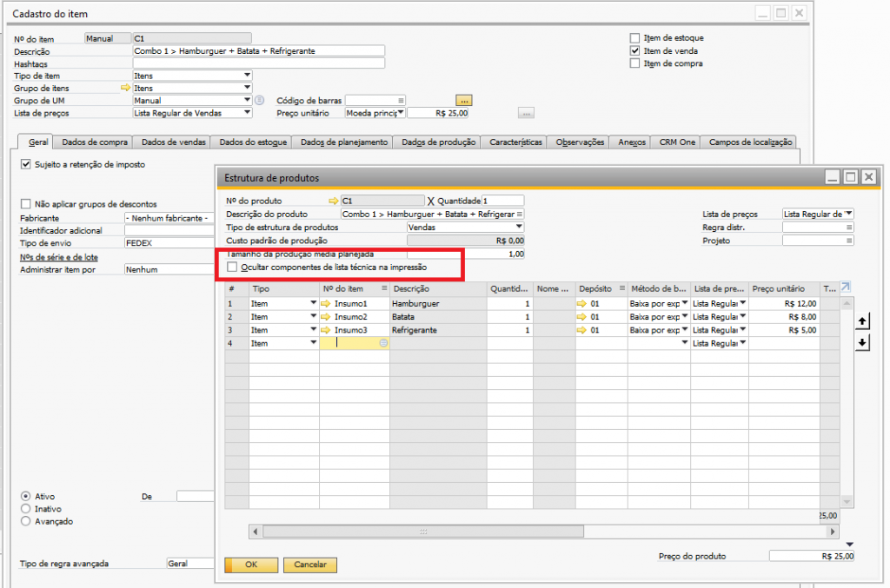This screenshot has height=588, width=890.
Task: Select the Inativo radio button
Action: (x=26, y=509)
